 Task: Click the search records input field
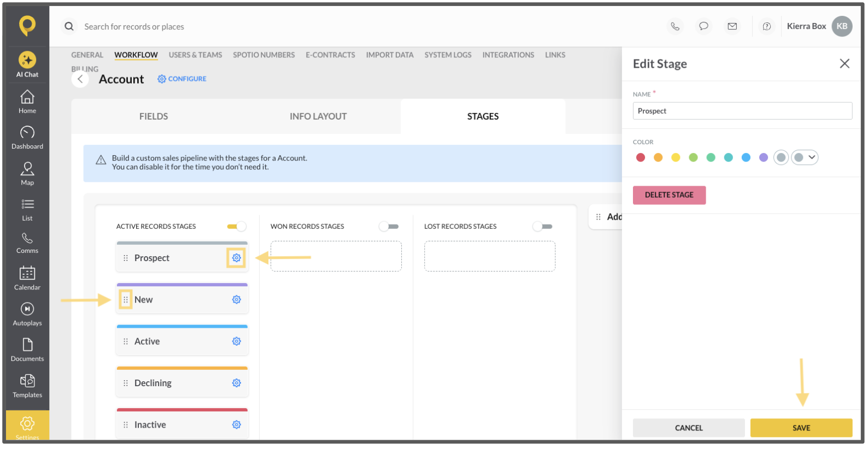[134, 27]
